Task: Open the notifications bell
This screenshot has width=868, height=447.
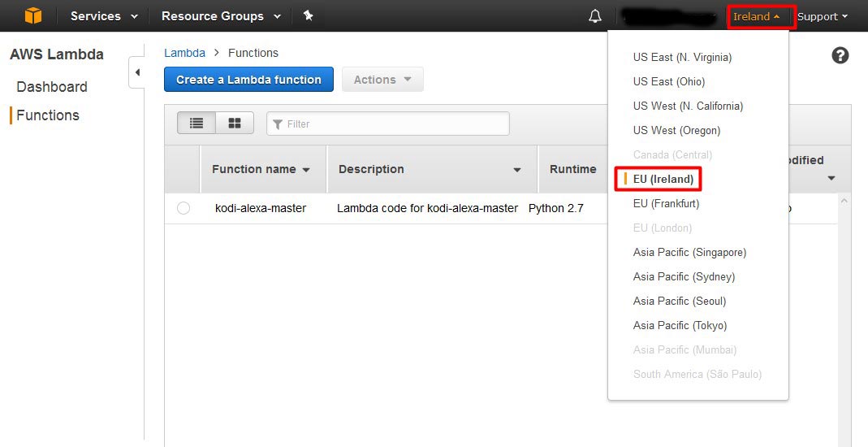Action: coord(595,16)
